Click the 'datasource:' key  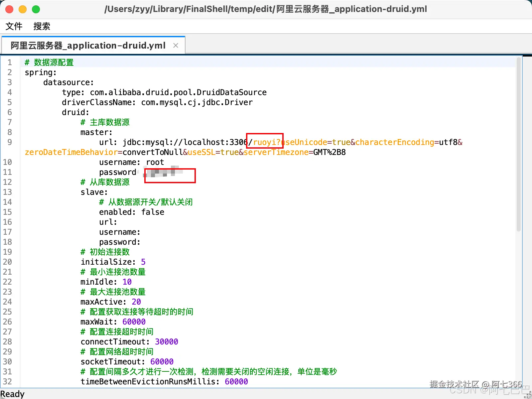click(68, 82)
